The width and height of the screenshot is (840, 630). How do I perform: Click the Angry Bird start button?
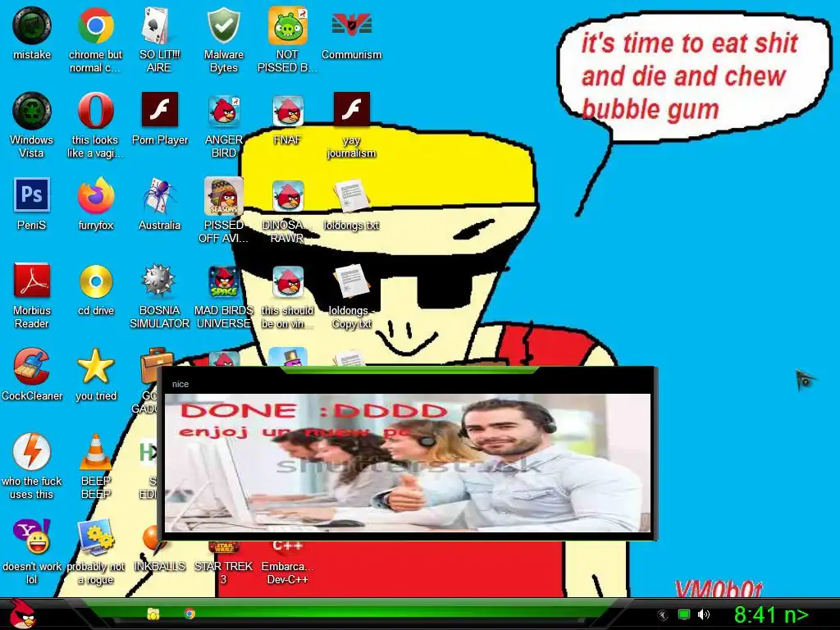coord(22,614)
